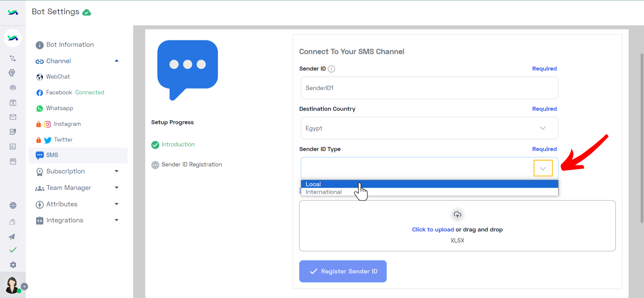Choose International sender ID type
644x298 pixels.
[429, 192]
